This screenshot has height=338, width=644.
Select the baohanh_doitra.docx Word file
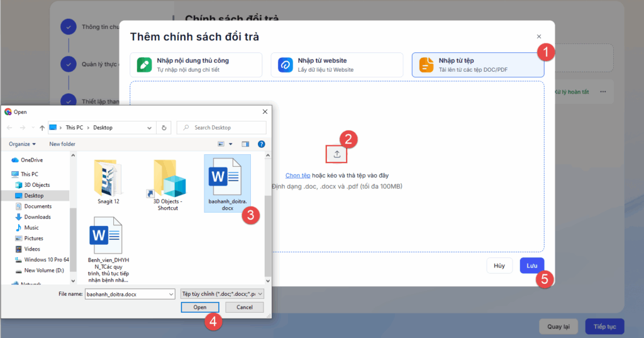tap(226, 182)
